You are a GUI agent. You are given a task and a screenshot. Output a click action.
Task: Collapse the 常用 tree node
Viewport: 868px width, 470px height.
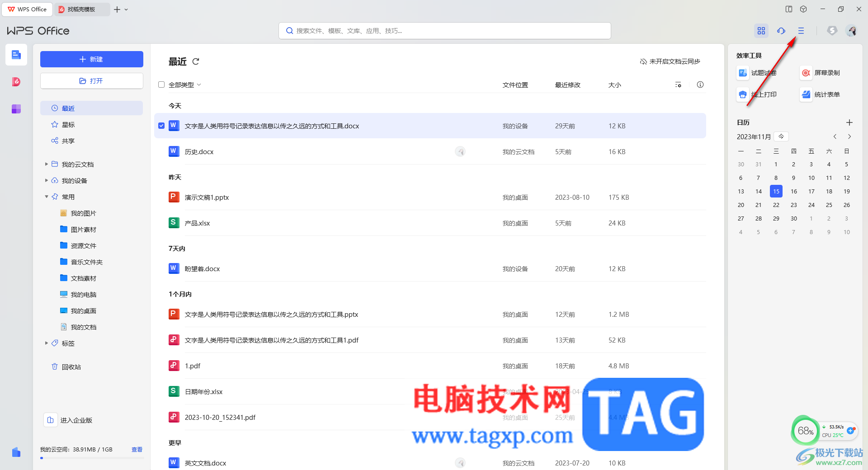(x=46, y=197)
